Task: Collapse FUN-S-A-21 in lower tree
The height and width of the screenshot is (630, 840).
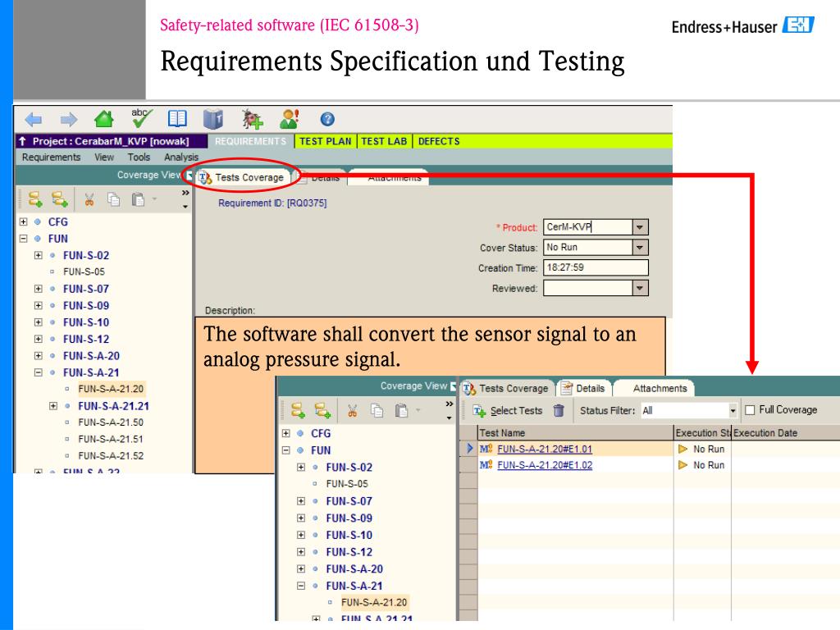Action: 301,586
